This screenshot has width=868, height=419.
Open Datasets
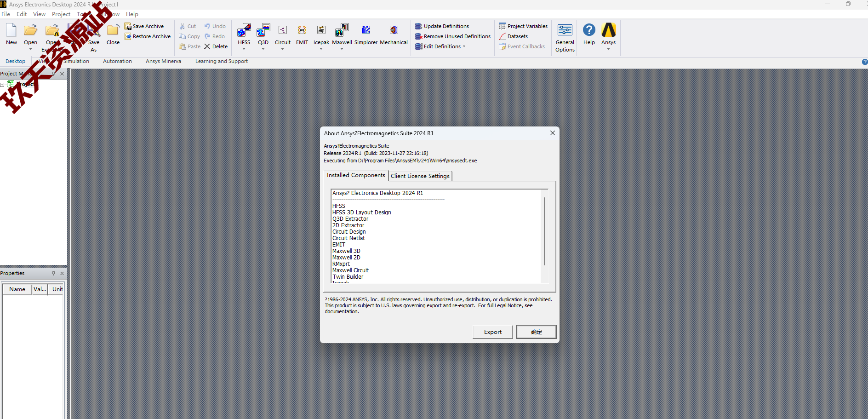tap(514, 36)
